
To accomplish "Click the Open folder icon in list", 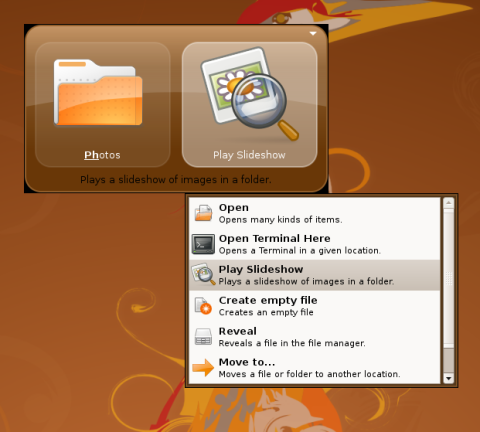I will 203,213.
